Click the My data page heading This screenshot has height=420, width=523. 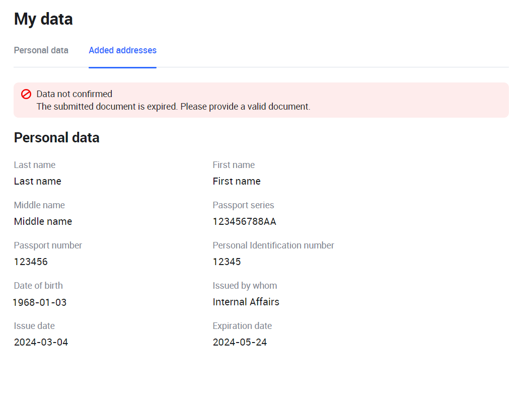(x=43, y=19)
